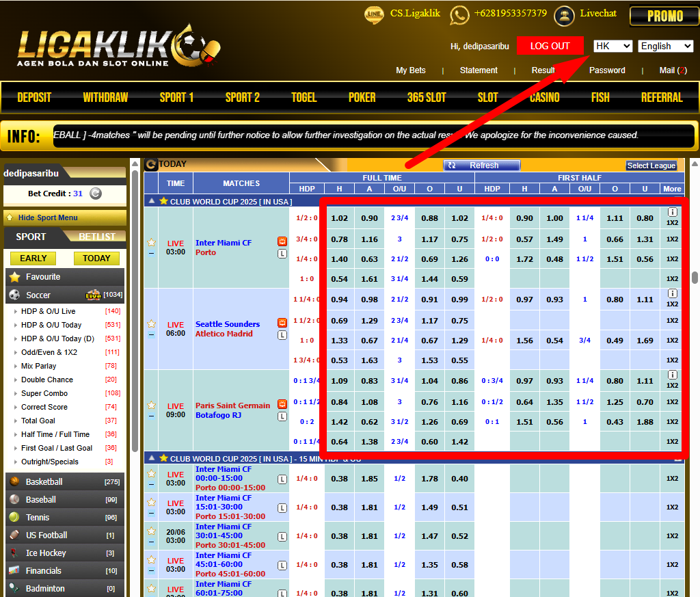
Task: Click the Badminton sport icon
Action: (x=14, y=588)
